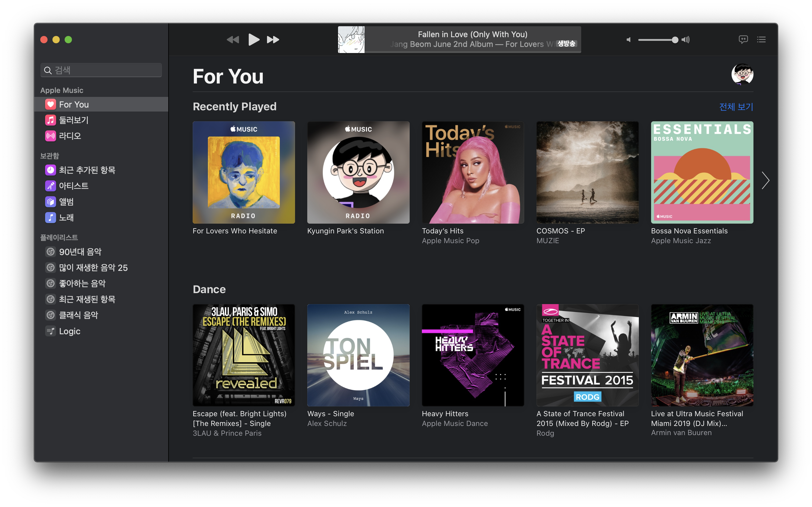812x507 pixels.
Task: Adjust the volume slider knob
Action: coord(675,40)
